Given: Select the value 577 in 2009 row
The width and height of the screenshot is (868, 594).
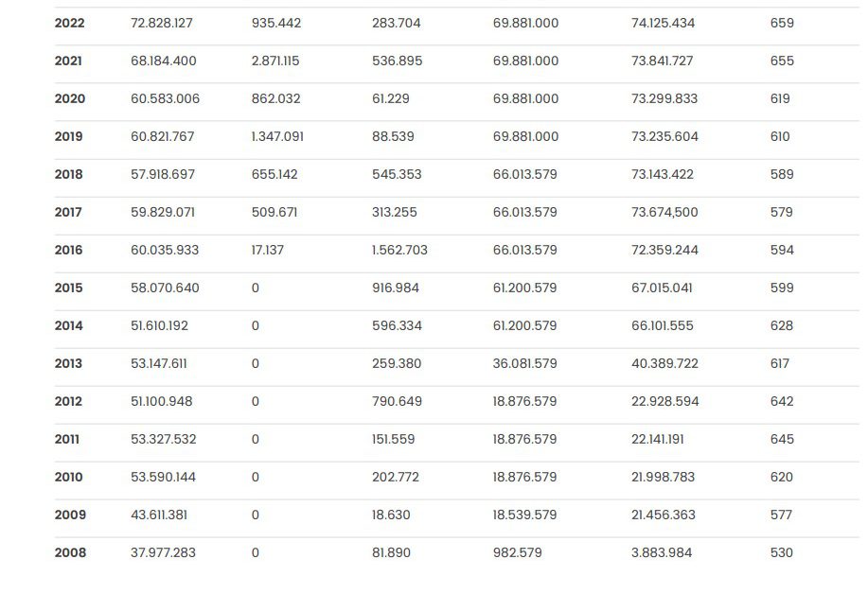Looking at the screenshot, I should tap(781, 515).
